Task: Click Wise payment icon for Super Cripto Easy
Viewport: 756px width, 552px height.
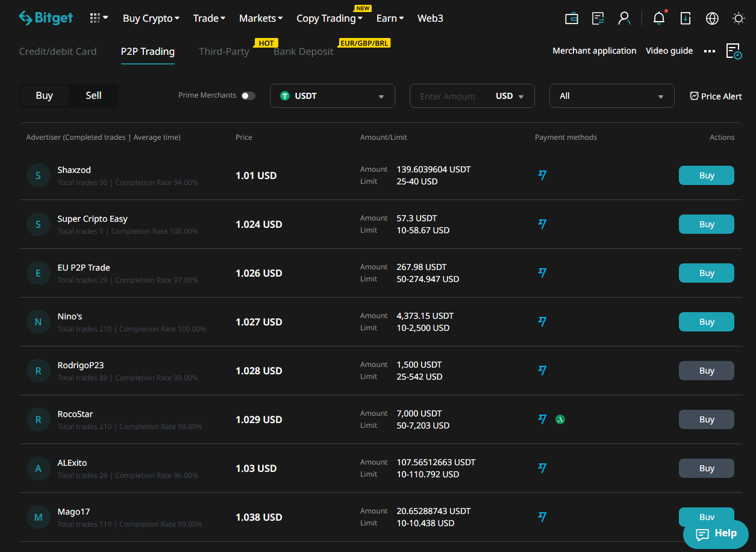Action: [542, 224]
